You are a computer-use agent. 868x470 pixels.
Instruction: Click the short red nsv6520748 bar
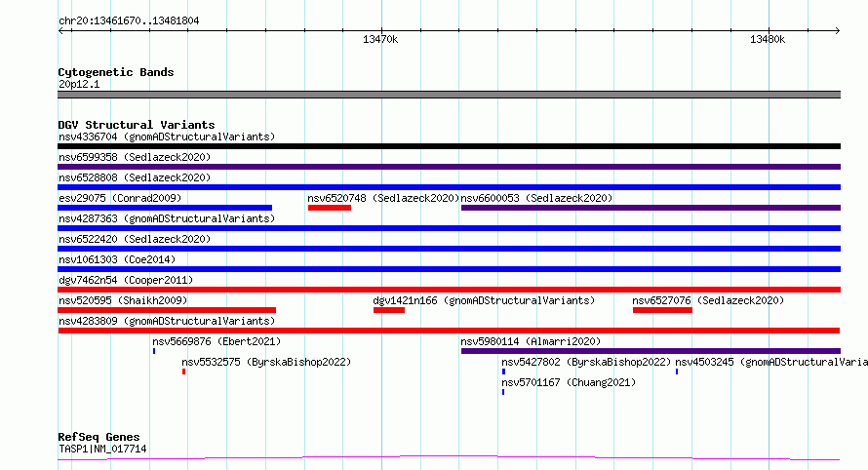click(x=330, y=208)
